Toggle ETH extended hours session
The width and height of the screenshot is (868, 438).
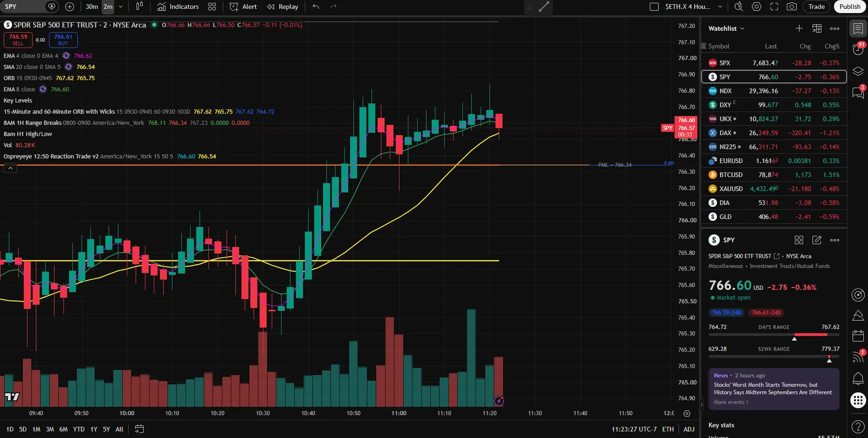668,429
